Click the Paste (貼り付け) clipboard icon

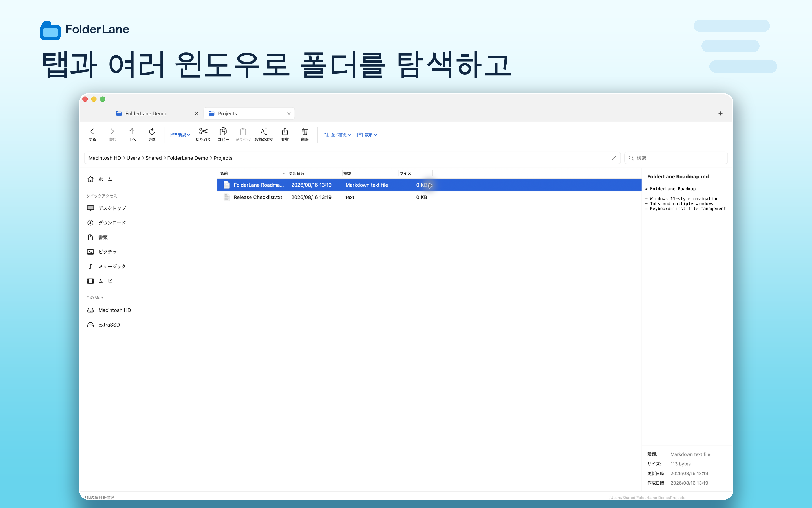pyautogui.click(x=243, y=131)
